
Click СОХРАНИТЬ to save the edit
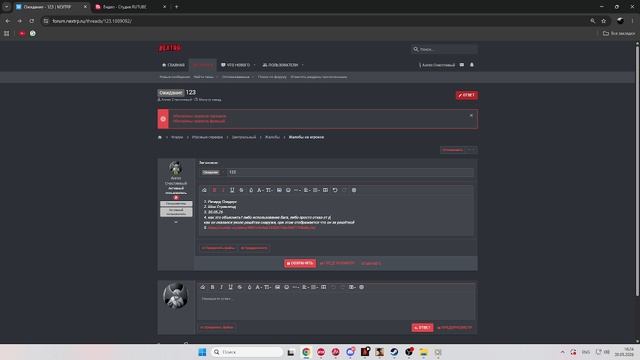point(300,263)
